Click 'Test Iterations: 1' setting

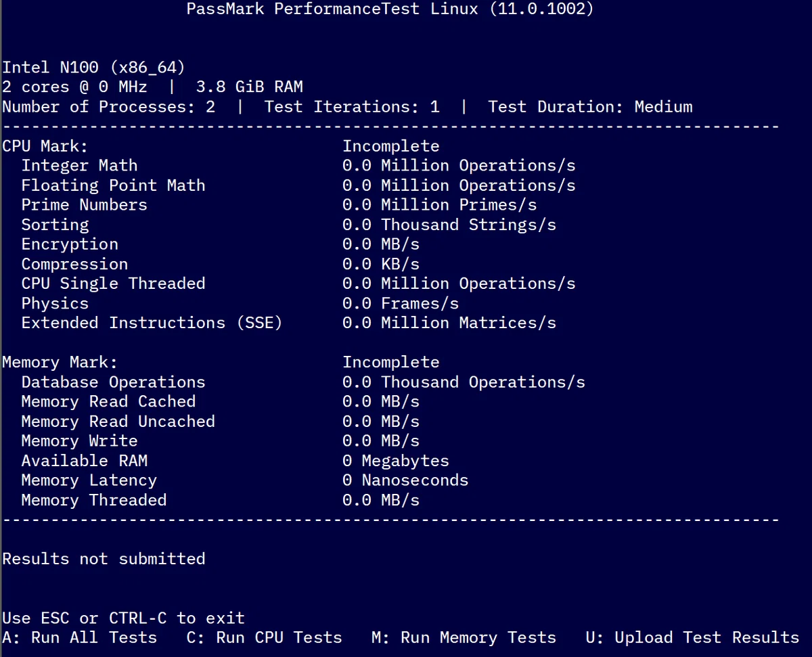coord(352,106)
